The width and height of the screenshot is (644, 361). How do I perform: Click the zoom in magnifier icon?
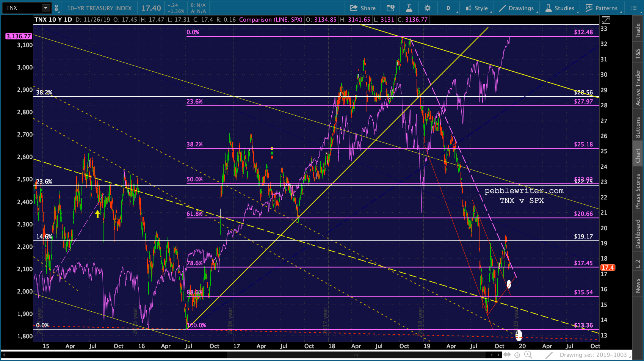(528, 355)
